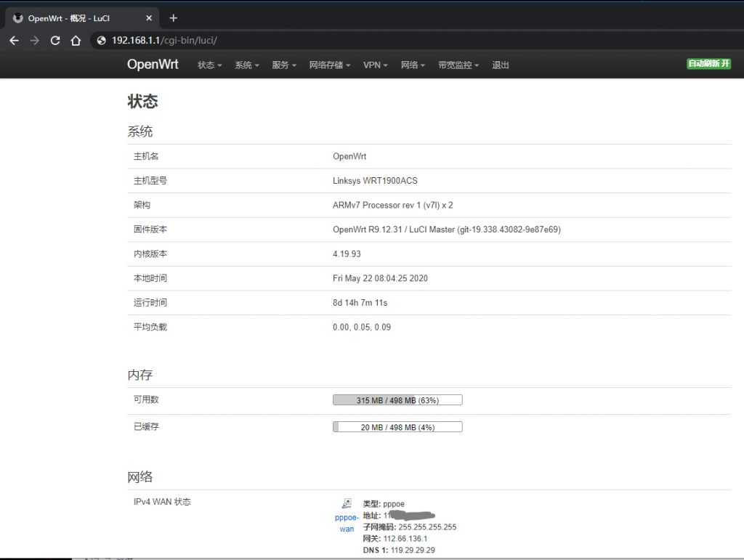This screenshot has height=560, width=744.
Task: Click the 状态 page heading
Action: pyautogui.click(x=143, y=102)
